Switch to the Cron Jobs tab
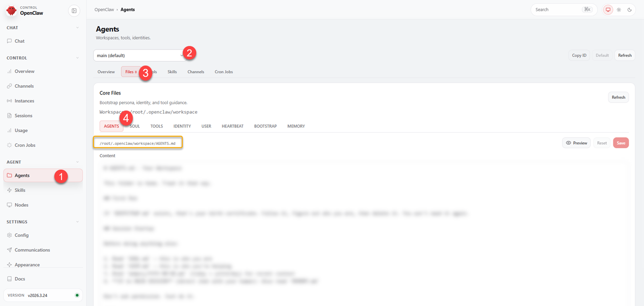 (x=223, y=71)
